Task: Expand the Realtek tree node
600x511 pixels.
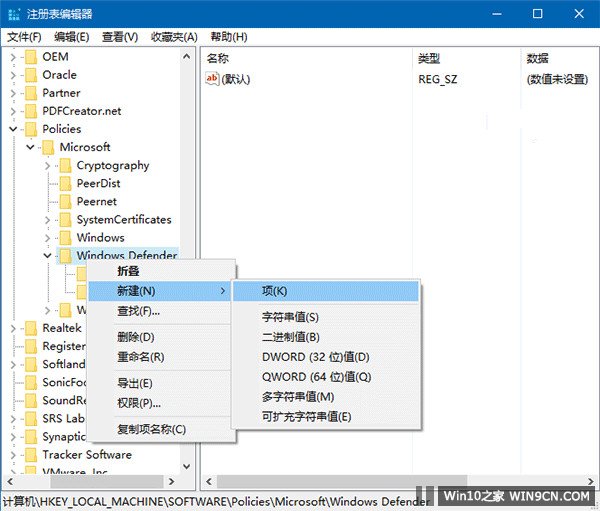Action: pos(13,328)
